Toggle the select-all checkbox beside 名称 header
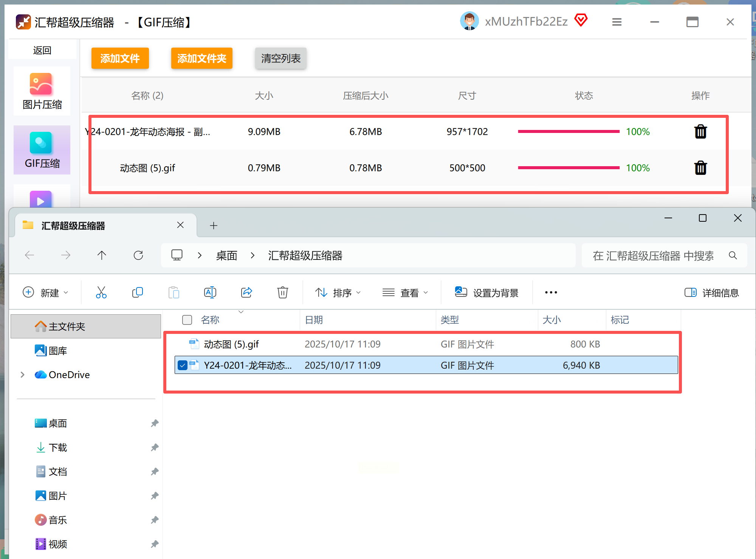Screen dimensions: 756x559 187,320
